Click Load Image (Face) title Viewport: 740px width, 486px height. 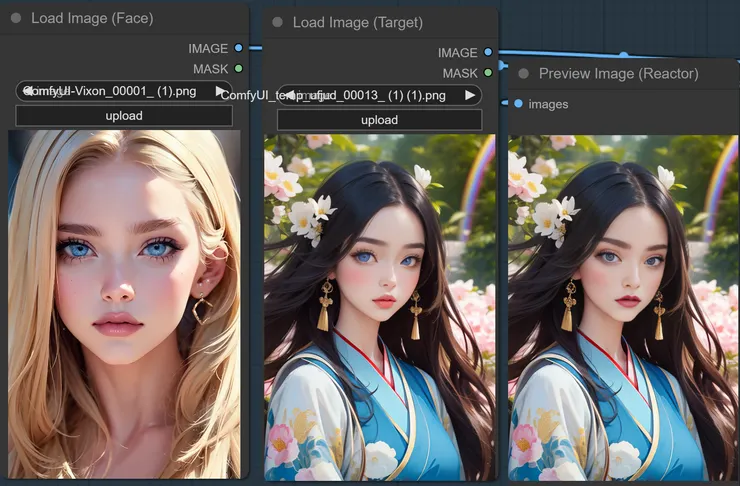pyautogui.click(x=92, y=18)
